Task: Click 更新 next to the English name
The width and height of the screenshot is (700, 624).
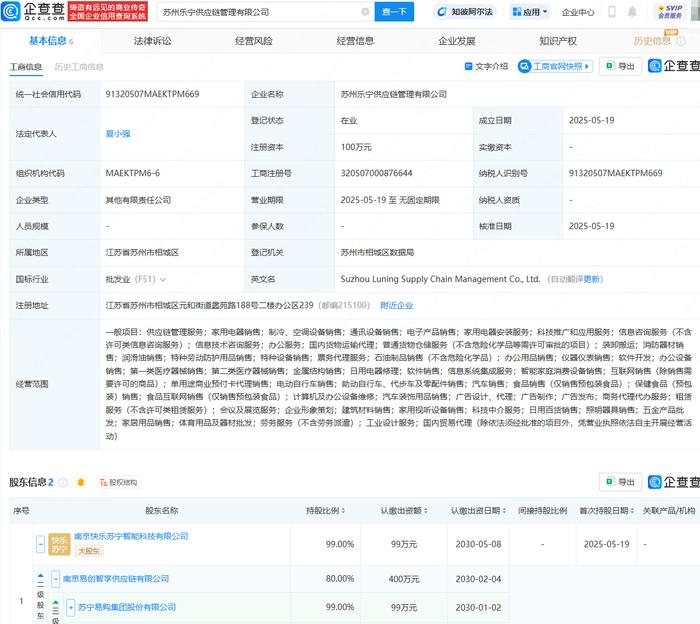Action: [x=592, y=279]
